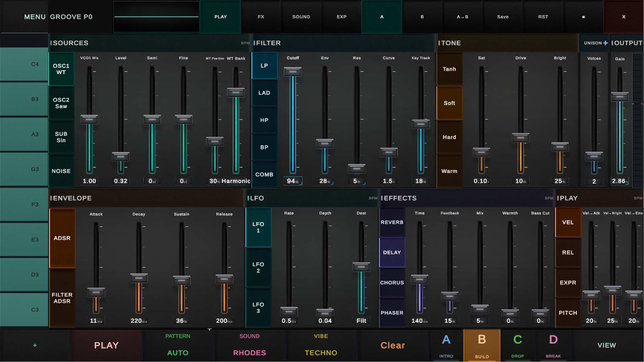Open the SOUND tab
644x362 pixels.
tap(301, 17)
